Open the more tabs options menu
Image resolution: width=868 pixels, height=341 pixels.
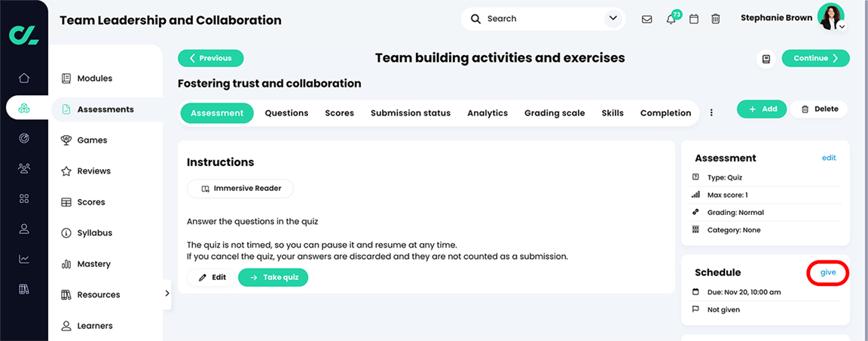pyautogui.click(x=711, y=112)
